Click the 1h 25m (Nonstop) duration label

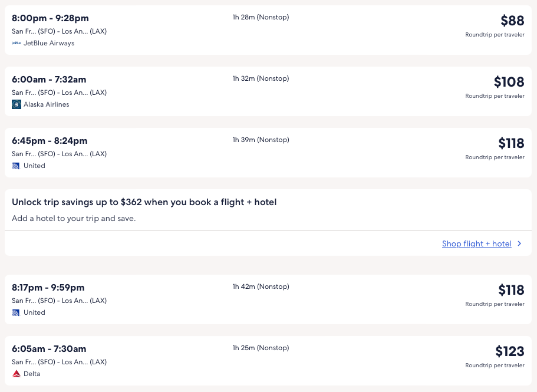coord(261,348)
